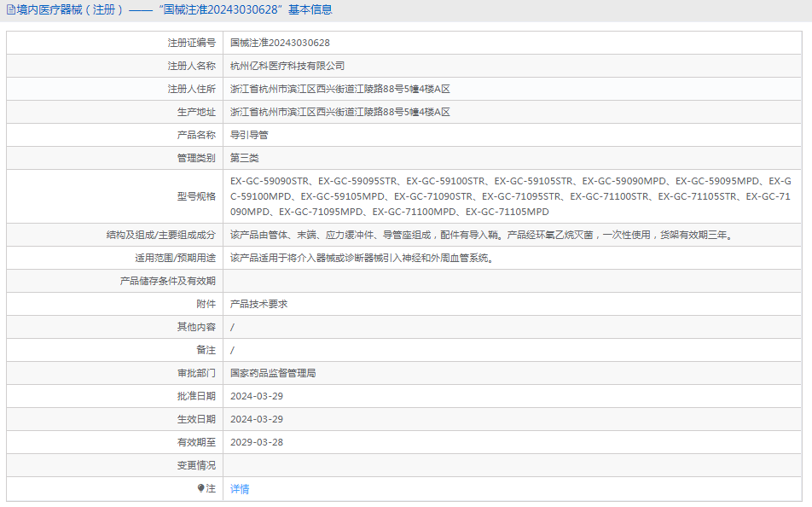Click the 注册人名称 label
Image resolution: width=812 pixels, height=507 pixels.
pyautogui.click(x=192, y=66)
